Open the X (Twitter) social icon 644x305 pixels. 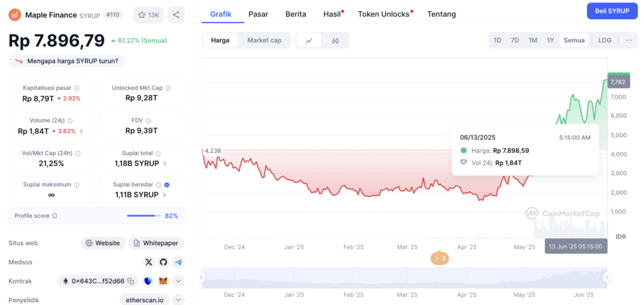(148, 262)
